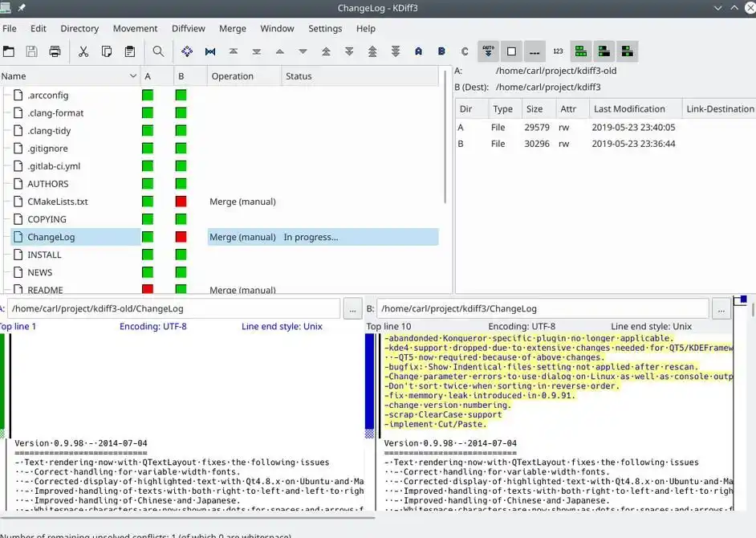The width and height of the screenshot is (756, 538).
Task: Select lines from C toolbar icon
Action: [465, 51]
